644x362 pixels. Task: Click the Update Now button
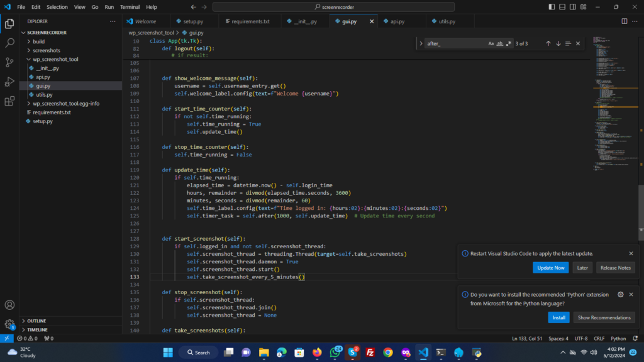click(x=551, y=268)
